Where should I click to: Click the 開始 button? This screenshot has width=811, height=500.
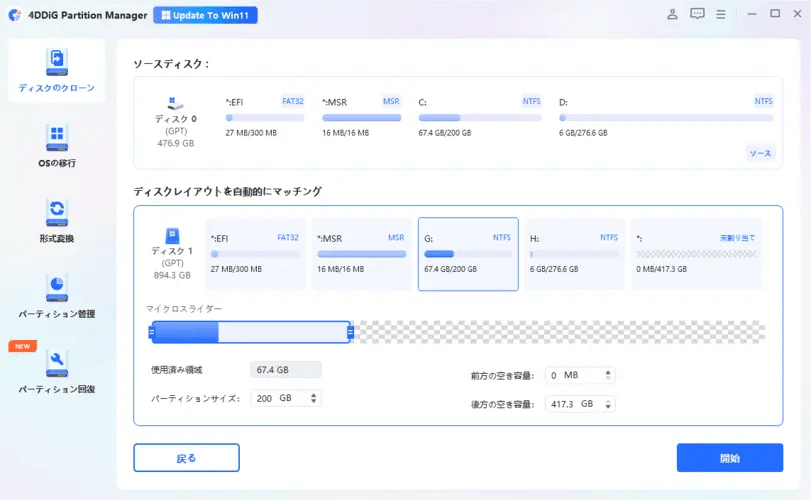tap(730, 458)
